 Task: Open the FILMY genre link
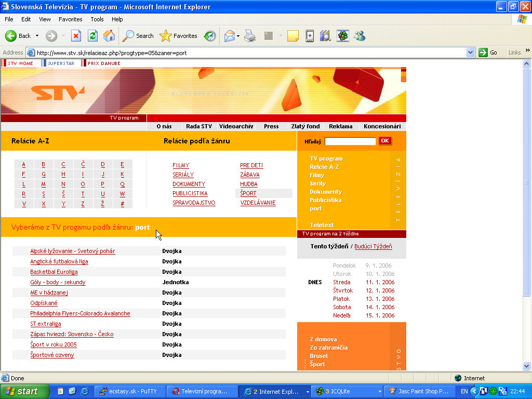point(181,165)
